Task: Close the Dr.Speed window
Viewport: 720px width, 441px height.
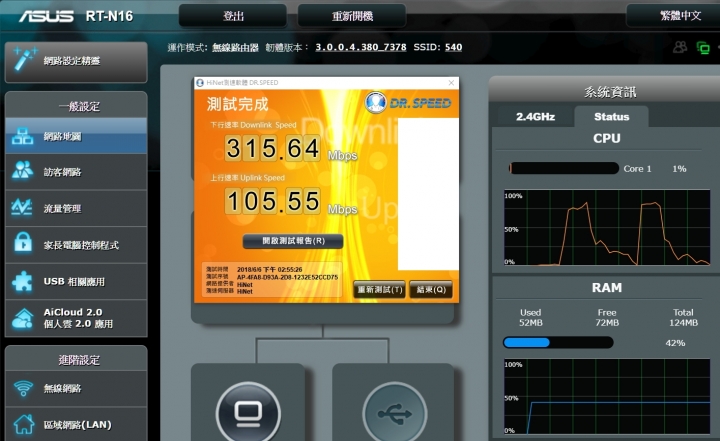Action: 451,83
